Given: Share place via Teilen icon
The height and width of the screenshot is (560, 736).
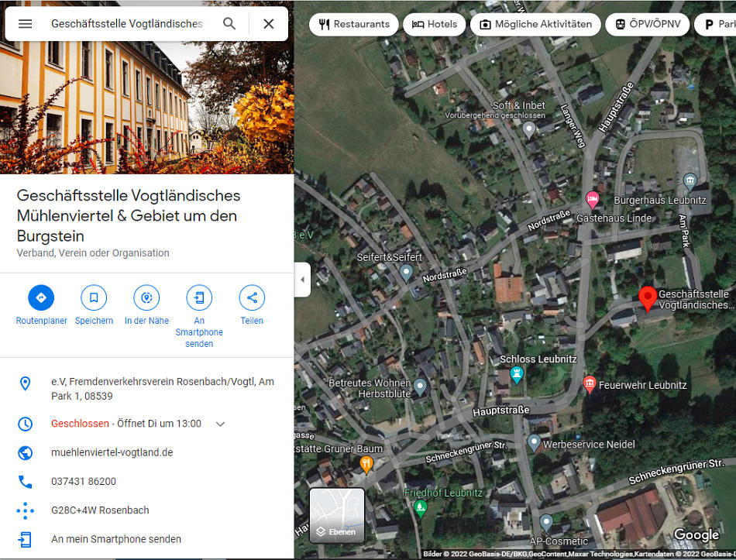Looking at the screenshot, I should [252, 297].
